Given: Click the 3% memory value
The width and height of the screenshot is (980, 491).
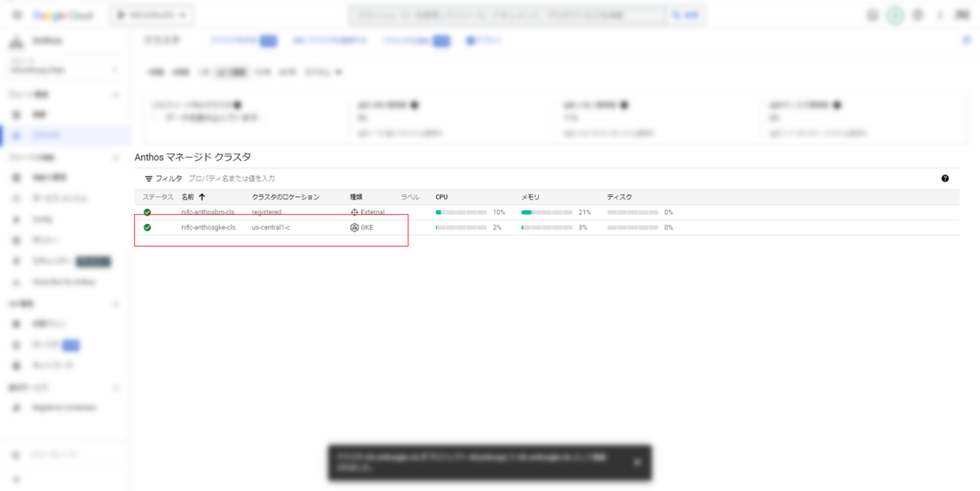Looking at the screenshot, I should [582, 227].
